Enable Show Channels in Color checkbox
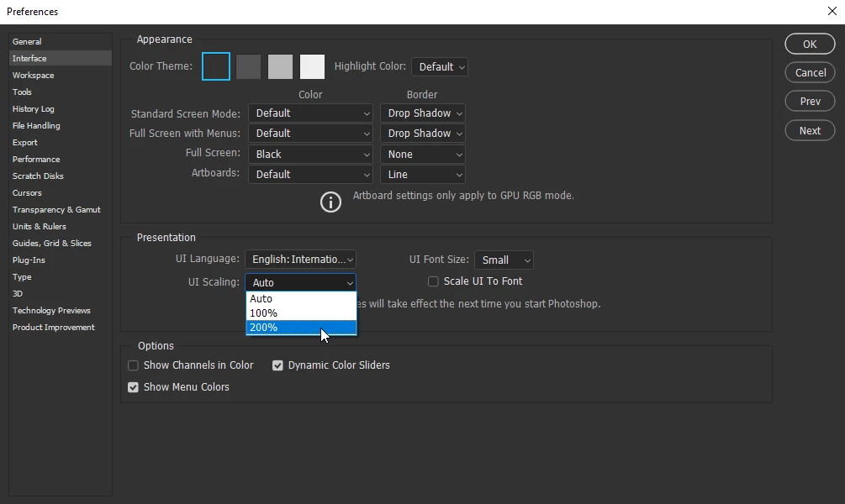This screenshot has height=504, width=845. point(133,365)
